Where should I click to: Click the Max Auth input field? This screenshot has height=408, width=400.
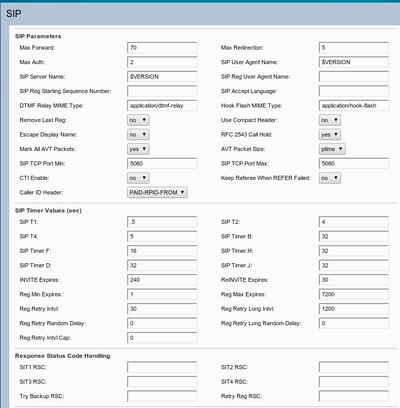(x=162, y=62)
